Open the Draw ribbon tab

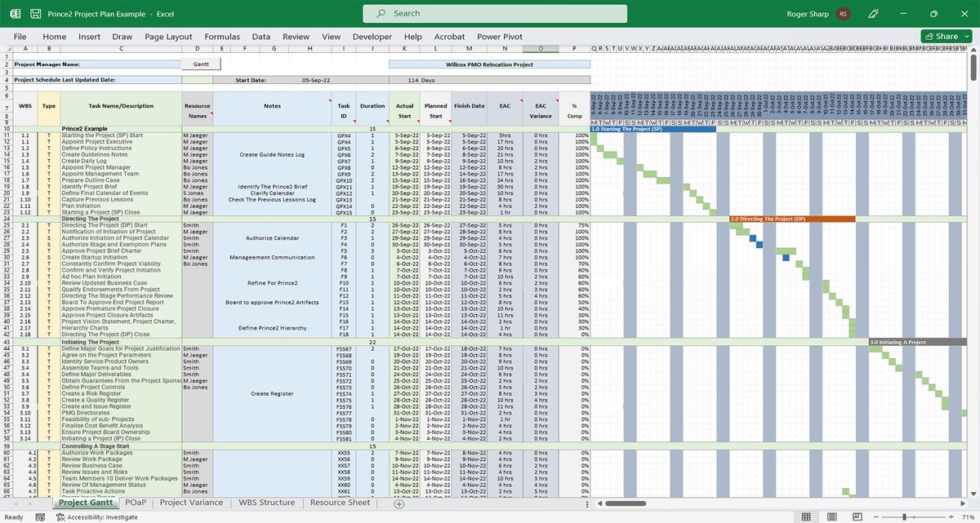pos(122,37)
